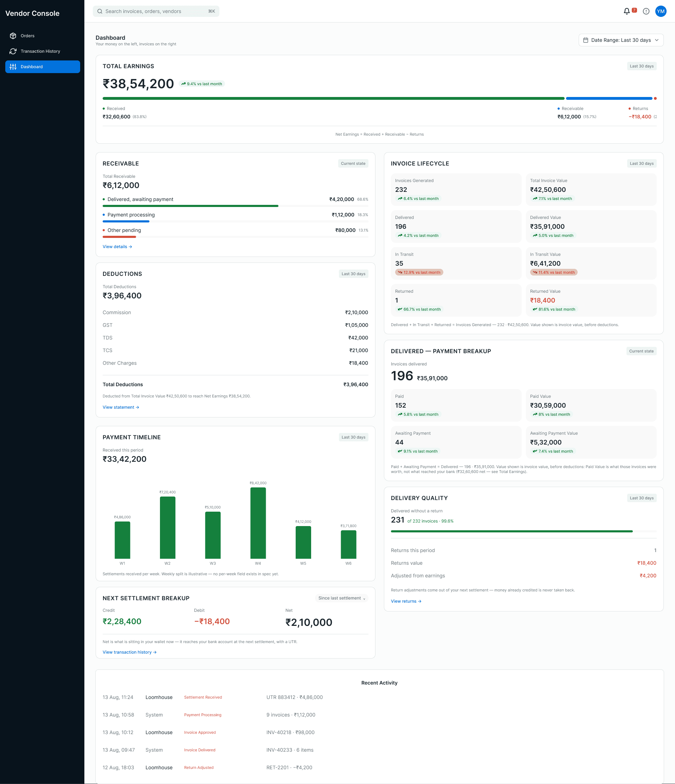Click the blue Receivable earnings bar segment

point(609,98)
